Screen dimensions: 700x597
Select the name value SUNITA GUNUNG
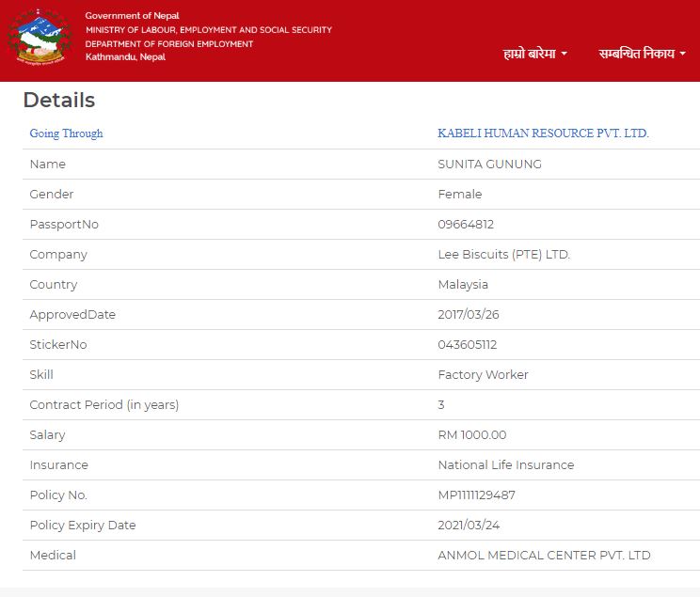pos(490,165)
